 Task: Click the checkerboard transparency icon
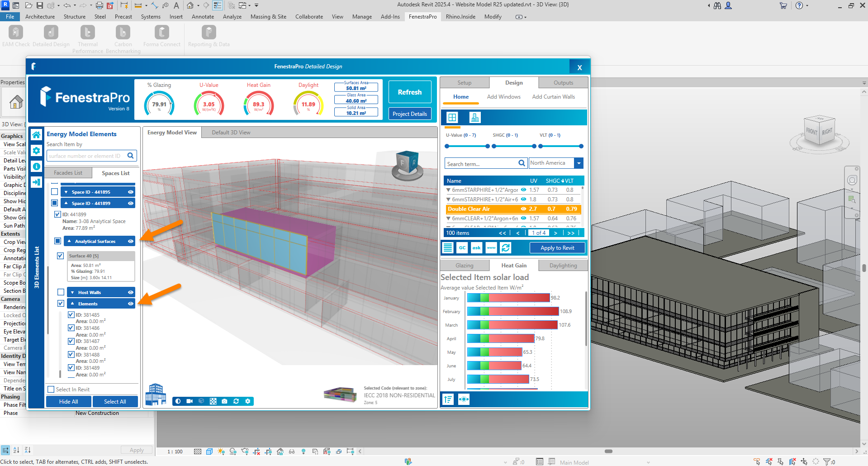pos(213,401)
